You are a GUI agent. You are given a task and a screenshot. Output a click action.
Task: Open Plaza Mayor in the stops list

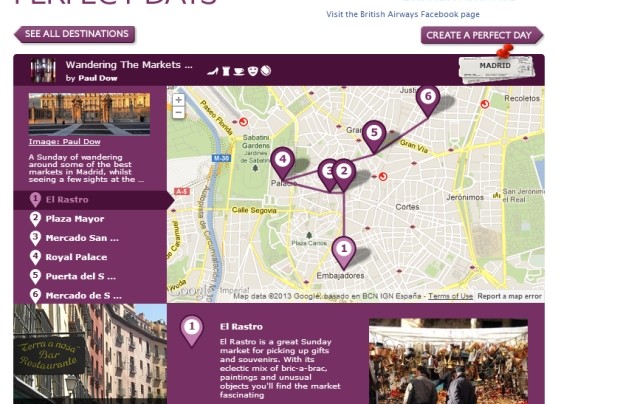[x=90, y=219]
